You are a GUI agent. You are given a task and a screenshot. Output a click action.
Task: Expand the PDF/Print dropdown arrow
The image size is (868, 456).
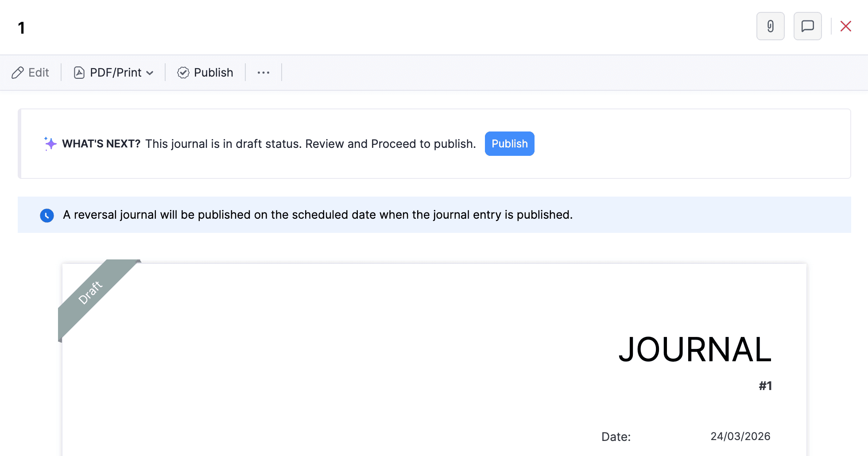150,73
